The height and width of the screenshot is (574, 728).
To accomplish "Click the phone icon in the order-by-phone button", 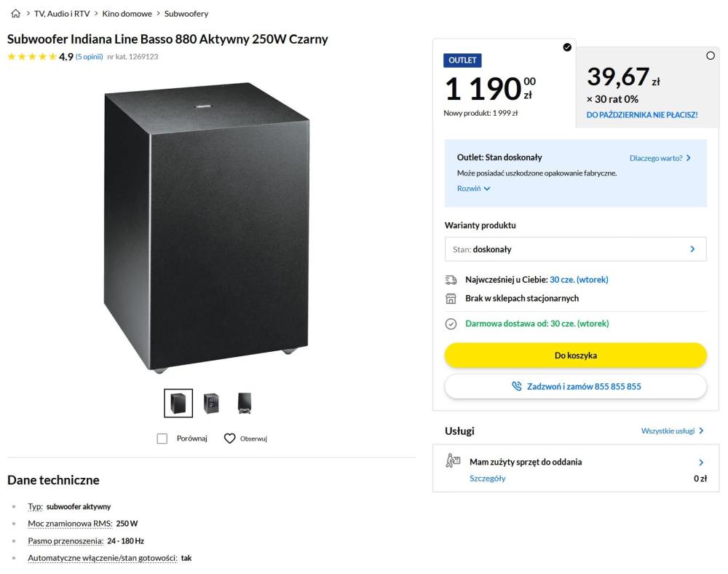I will click(516, 386).
